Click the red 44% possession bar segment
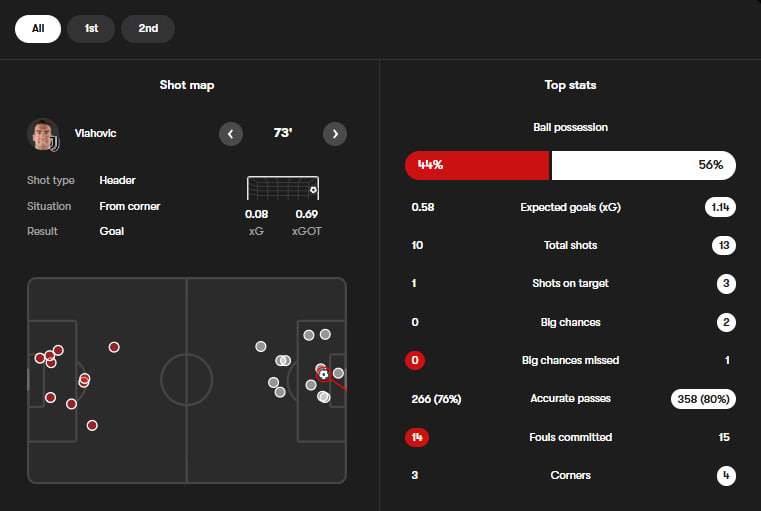The width and height of the screenshot is (761, 511). pos(477,165)
